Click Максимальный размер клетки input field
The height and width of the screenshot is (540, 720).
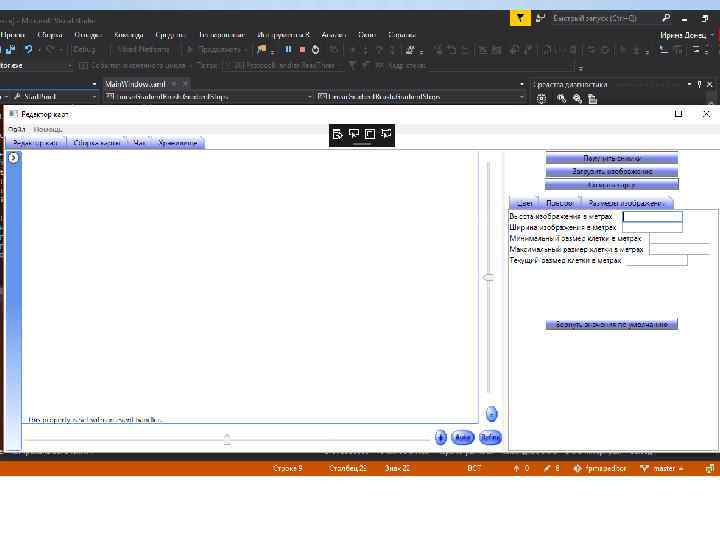680,249
